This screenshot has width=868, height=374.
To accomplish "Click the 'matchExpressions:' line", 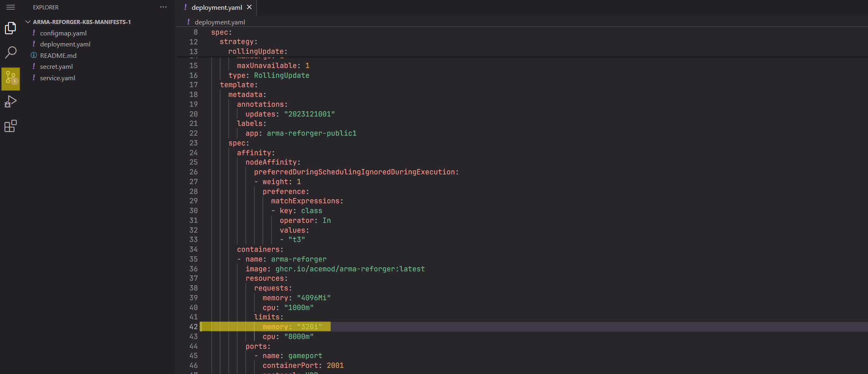I will 307,201.
